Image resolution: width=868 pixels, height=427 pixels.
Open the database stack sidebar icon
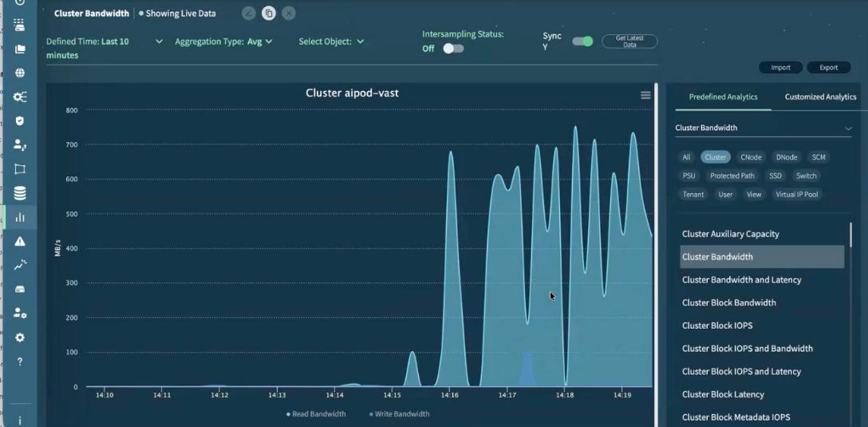pyautogui.click(x=20, y=193)
